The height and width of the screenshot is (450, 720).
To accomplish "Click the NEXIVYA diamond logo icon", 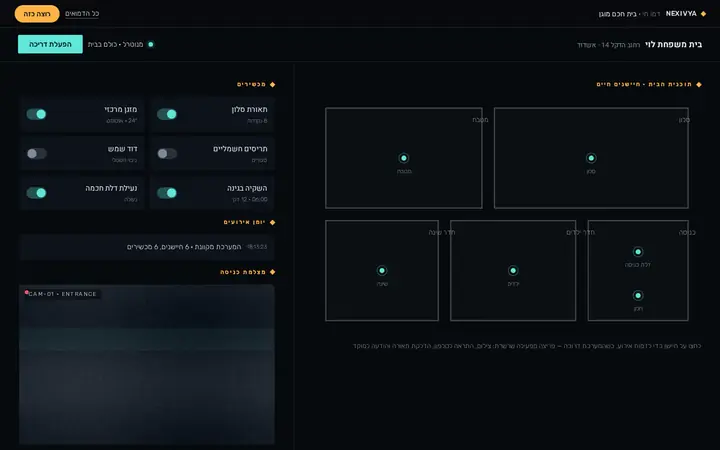I will pyautogui.click(x=703, y=14).
